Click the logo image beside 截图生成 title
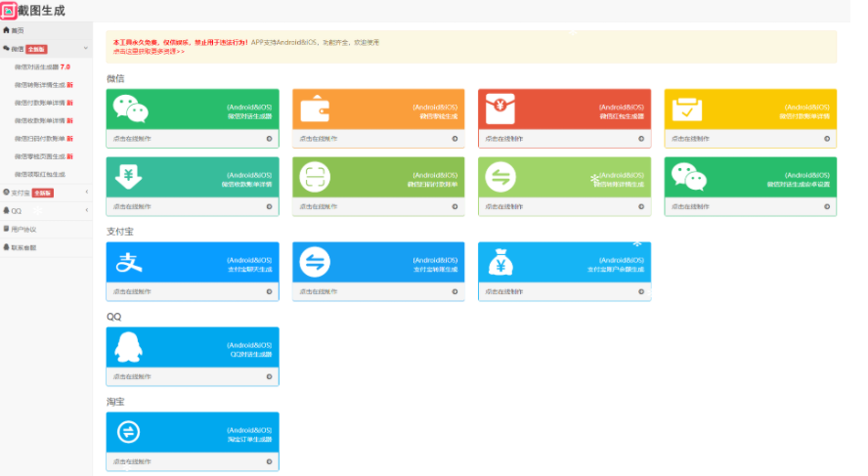Screen dimensions: 868x476 click(x=9, y=10)
